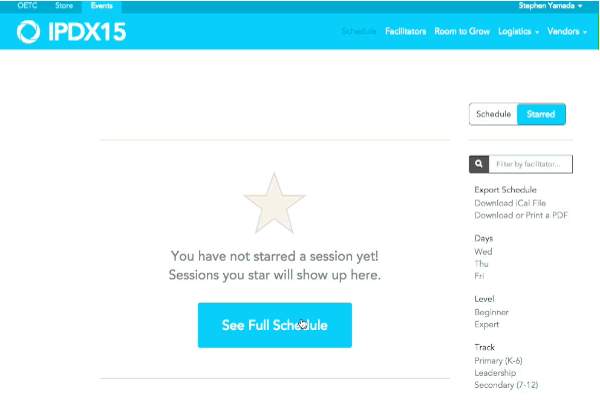Image resolution: width=600 pixels, height=406 pixels.
Task: Select the Primary (K-6) track filter
Action: click(498, 361)
